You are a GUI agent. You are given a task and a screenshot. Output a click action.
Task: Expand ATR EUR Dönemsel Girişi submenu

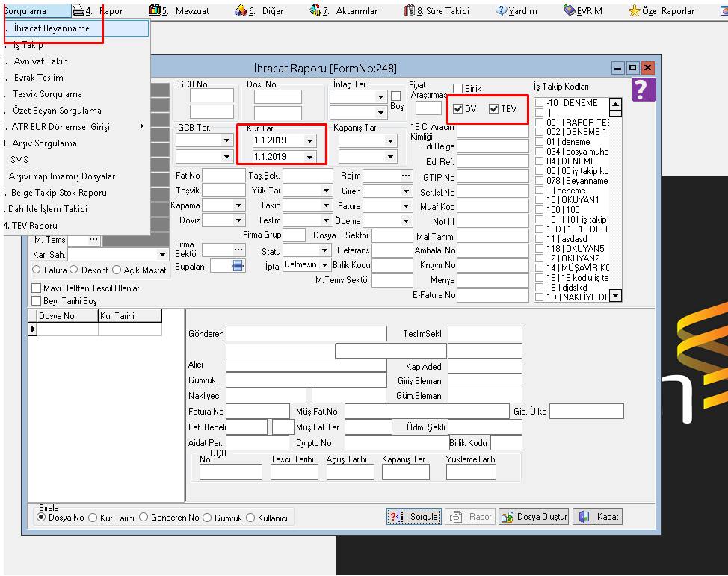[x=77, y=127]
